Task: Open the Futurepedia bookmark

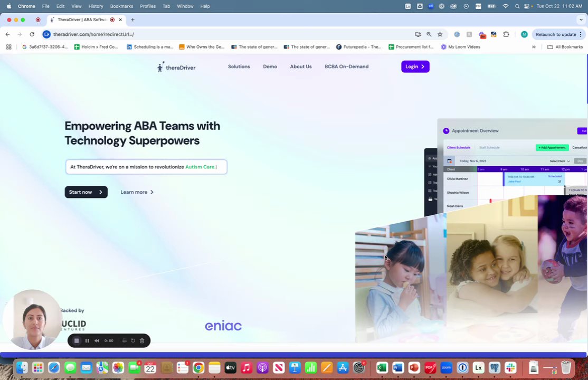Action: pos(358,47)
